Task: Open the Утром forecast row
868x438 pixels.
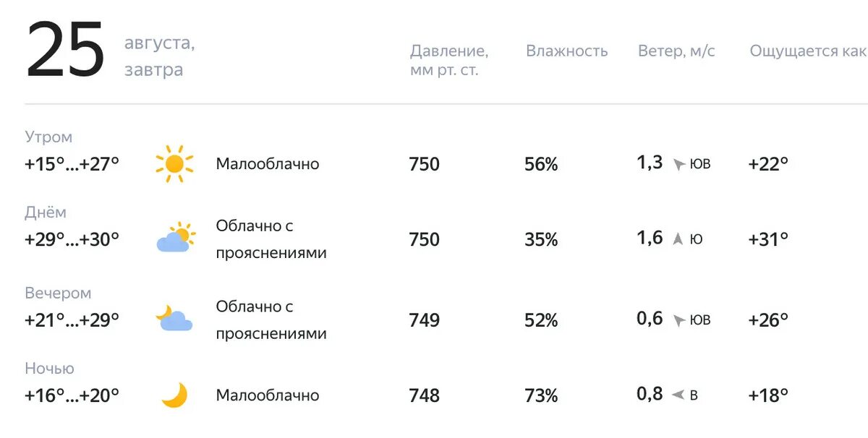Action: click(434, 153)
